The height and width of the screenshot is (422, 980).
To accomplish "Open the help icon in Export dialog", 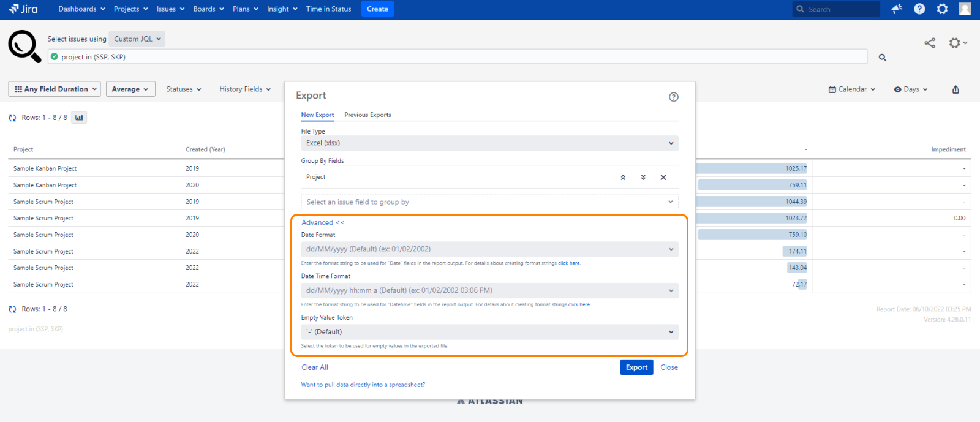I will [x=673, y=97].
